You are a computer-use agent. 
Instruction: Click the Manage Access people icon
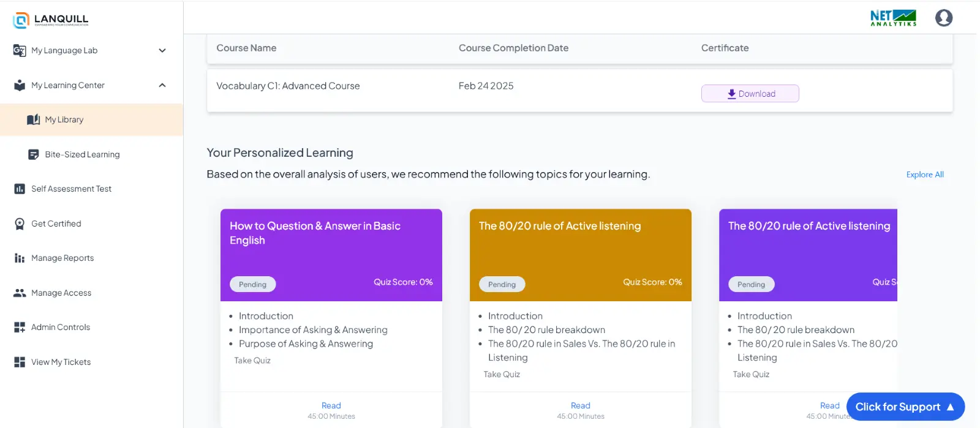tap(20, 293)
